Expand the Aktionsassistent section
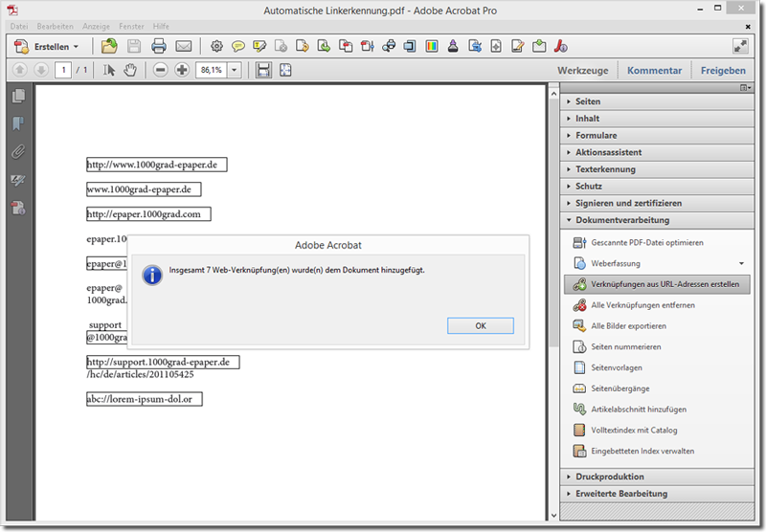 tap(657, 152)
